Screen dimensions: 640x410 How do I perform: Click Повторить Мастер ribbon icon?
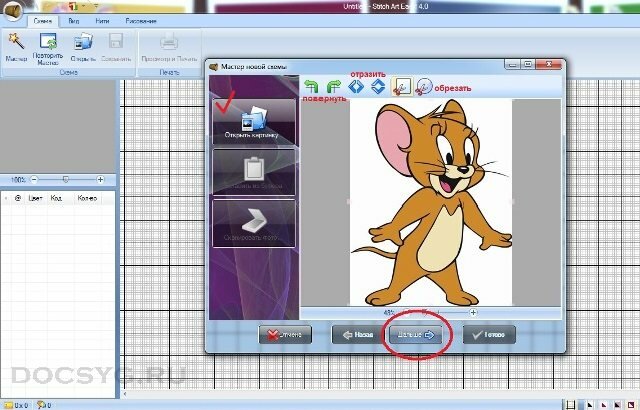48,49
